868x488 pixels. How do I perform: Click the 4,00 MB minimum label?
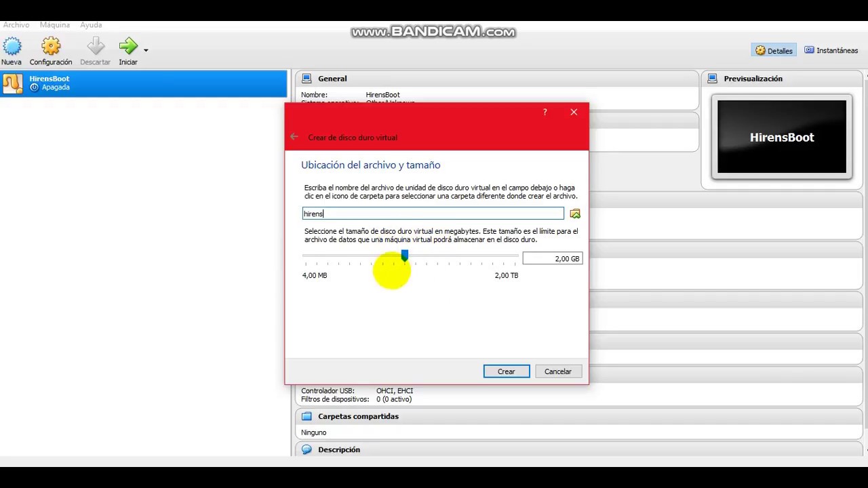pyautogui.click(x=315, y=275)
